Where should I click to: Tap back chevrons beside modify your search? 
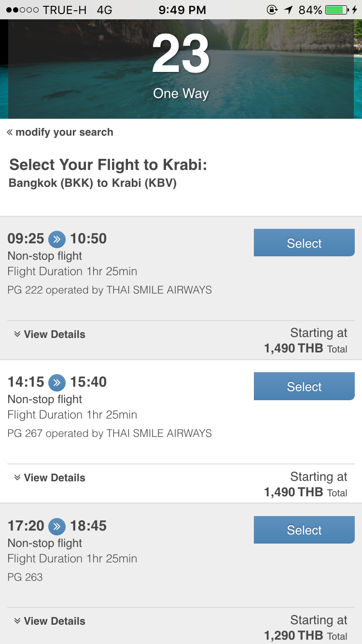tap(10, 132)
